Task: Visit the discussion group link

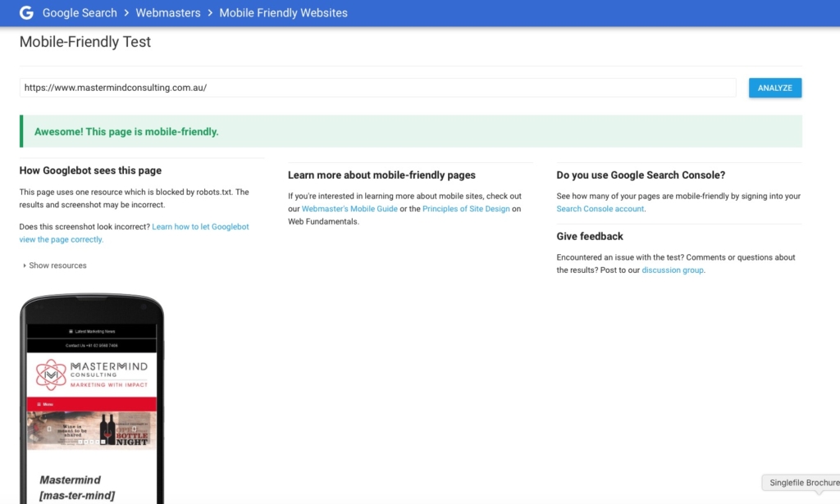Action: point(672,270)
